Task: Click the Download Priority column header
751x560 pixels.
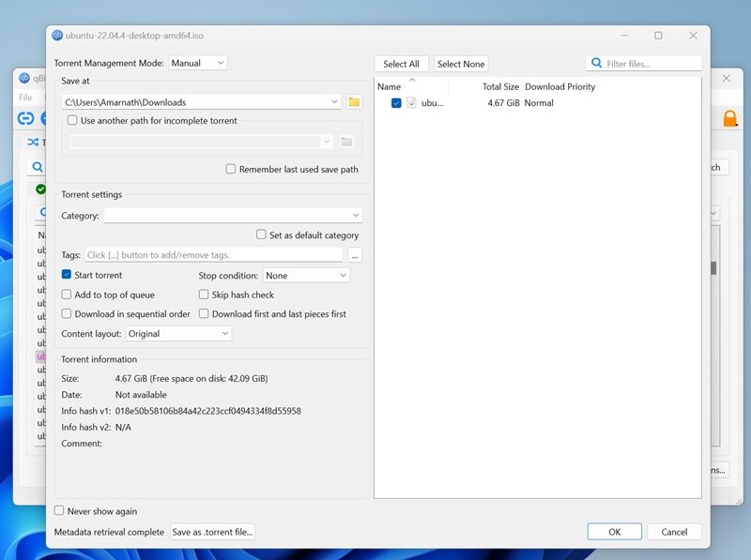Action: point(559,86)
